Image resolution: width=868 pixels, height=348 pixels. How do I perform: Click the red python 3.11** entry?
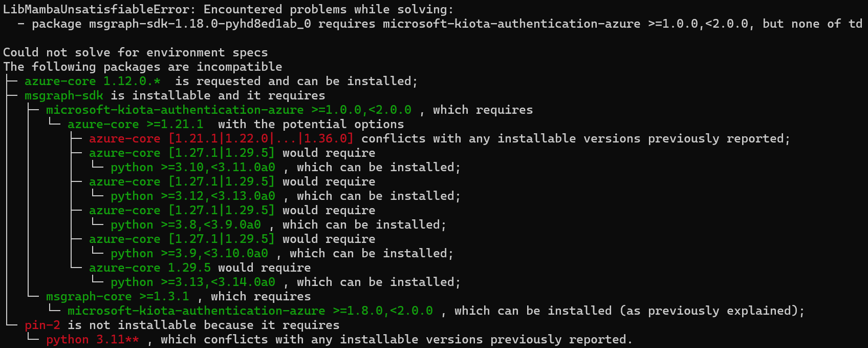coord(93,340)
